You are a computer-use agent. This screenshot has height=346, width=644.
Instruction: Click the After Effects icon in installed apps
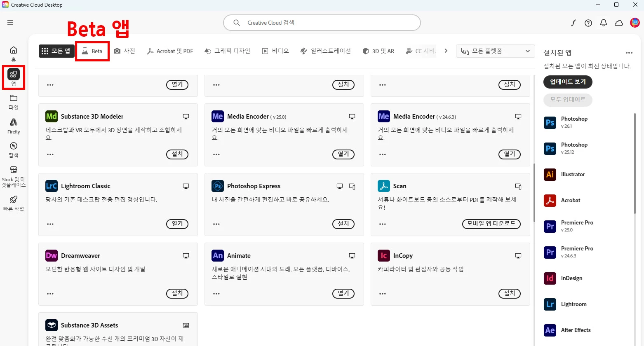tap(550, 330)
